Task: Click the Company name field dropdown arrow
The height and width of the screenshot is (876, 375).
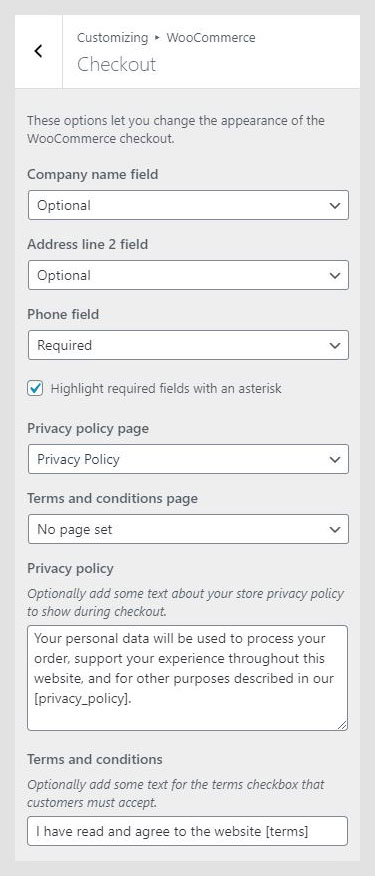Action: [335, 206]
